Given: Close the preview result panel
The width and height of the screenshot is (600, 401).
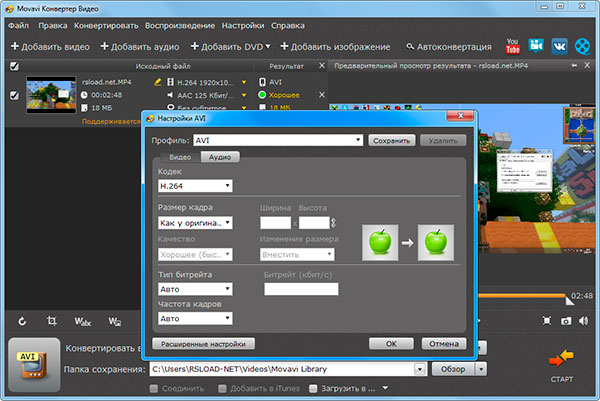Looking at the screenshot, I should pos(587,65).
